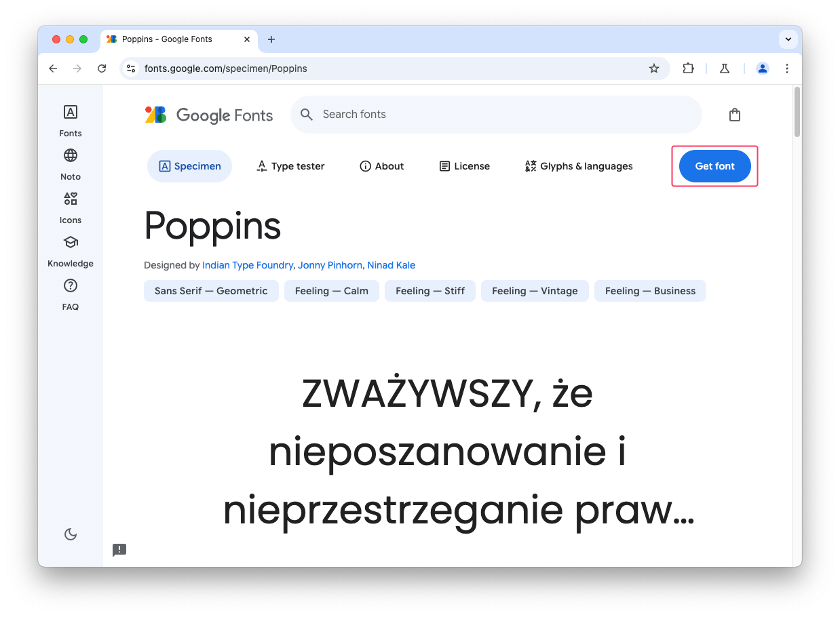View Glyphs & languages
The height and width of the screenshot is (617, 840).
point(579,165)
